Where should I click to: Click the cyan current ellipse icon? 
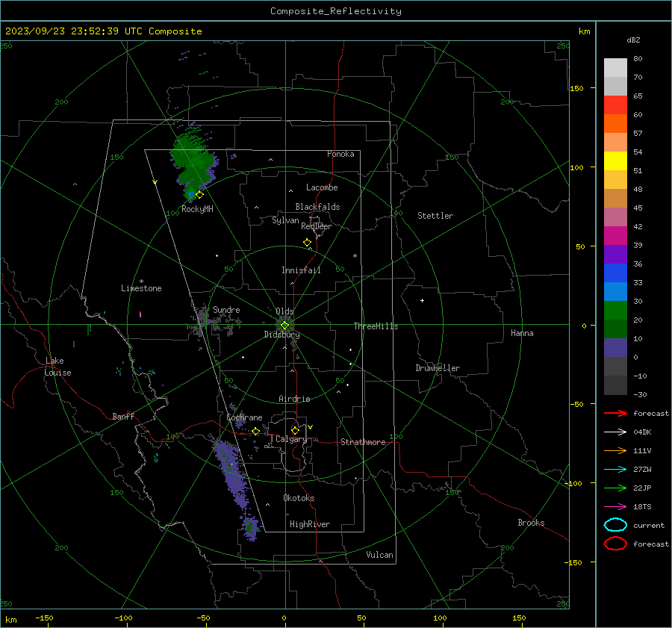coord(615,525)
